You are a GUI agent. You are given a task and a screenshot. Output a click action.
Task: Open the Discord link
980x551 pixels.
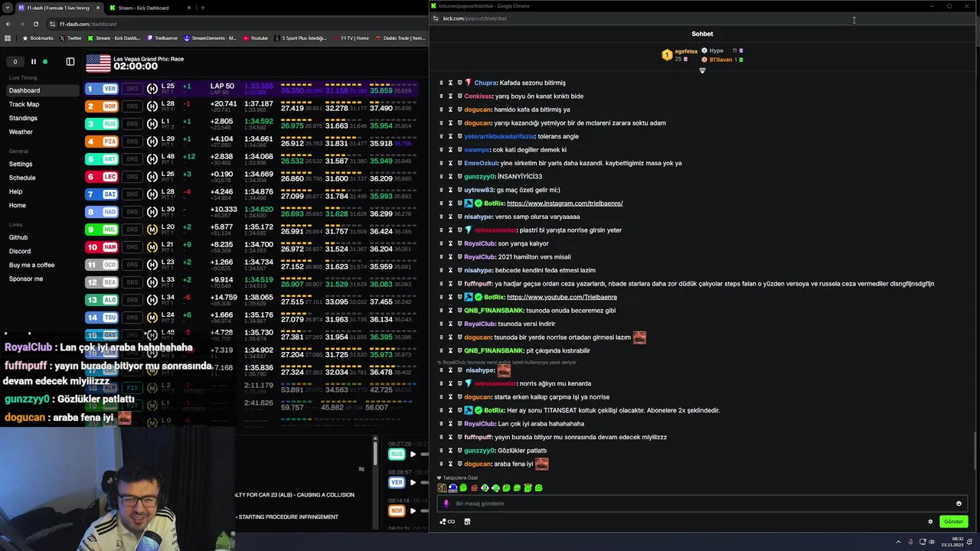point(20,251)
